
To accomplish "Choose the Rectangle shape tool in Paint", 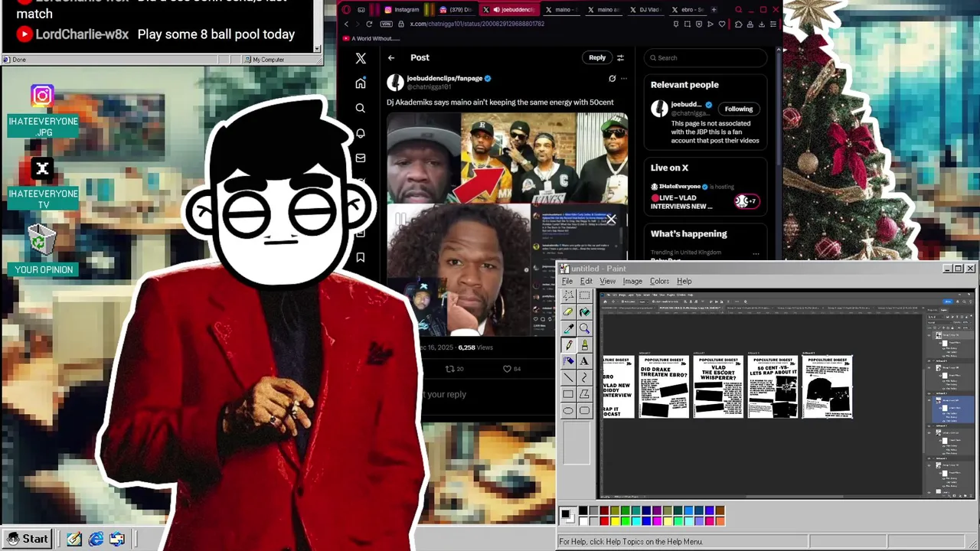I will tap(568, 394).
